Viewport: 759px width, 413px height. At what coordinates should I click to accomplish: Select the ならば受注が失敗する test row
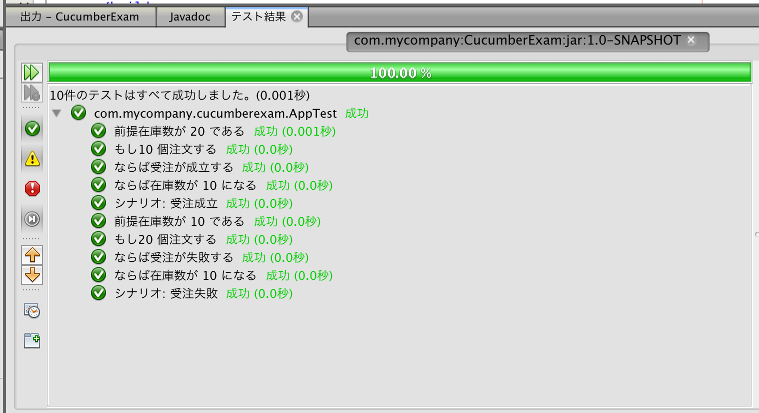click(172, 257)
